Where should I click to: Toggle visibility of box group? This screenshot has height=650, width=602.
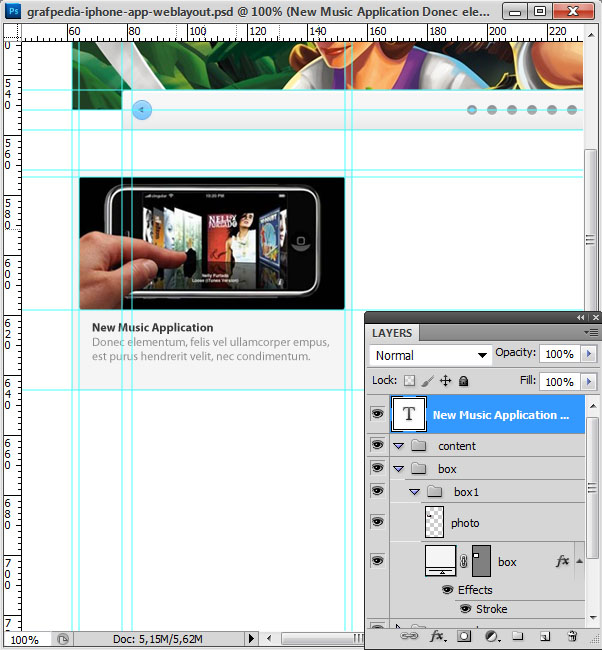click(x=377, y=468)
